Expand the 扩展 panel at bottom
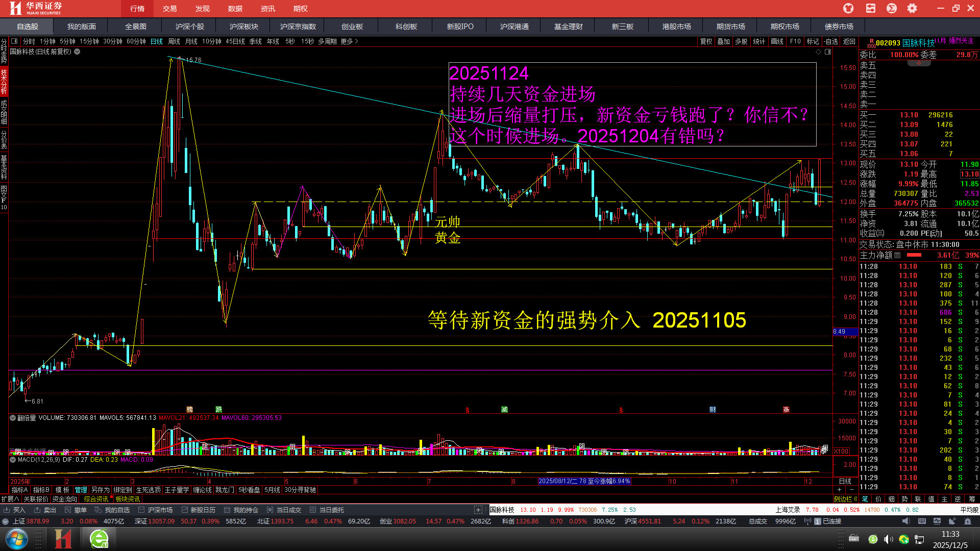The width and height of the screenshot is (980, 551). pos(10,499)
